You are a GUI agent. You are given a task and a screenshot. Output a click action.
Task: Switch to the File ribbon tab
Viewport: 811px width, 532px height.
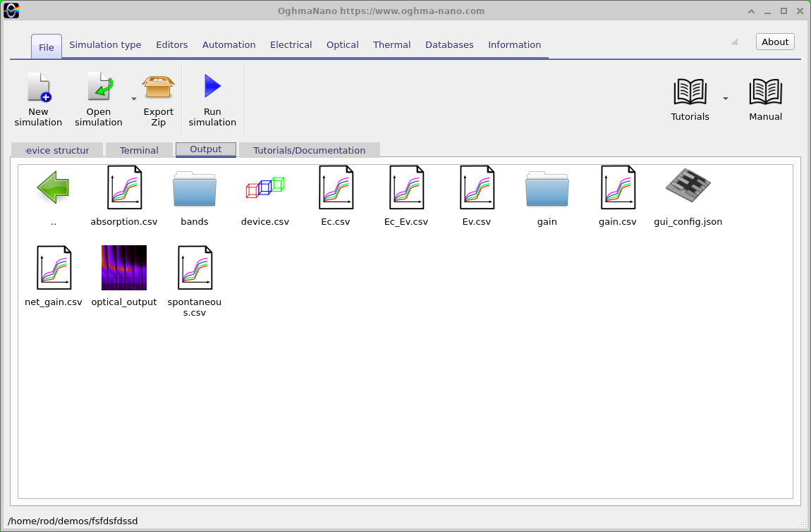pos(46,47)
